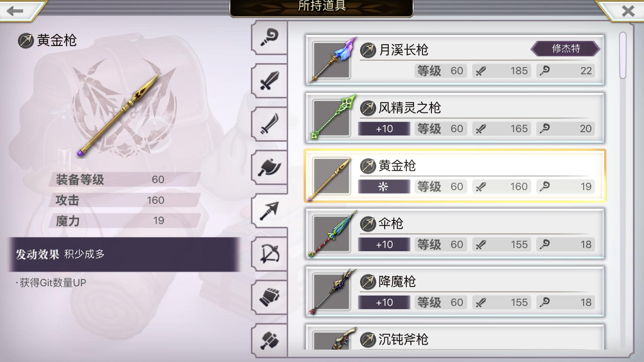Click the 修杰特 equipped character tag
The height and width of the screenshot is (362, 644).
566,49
